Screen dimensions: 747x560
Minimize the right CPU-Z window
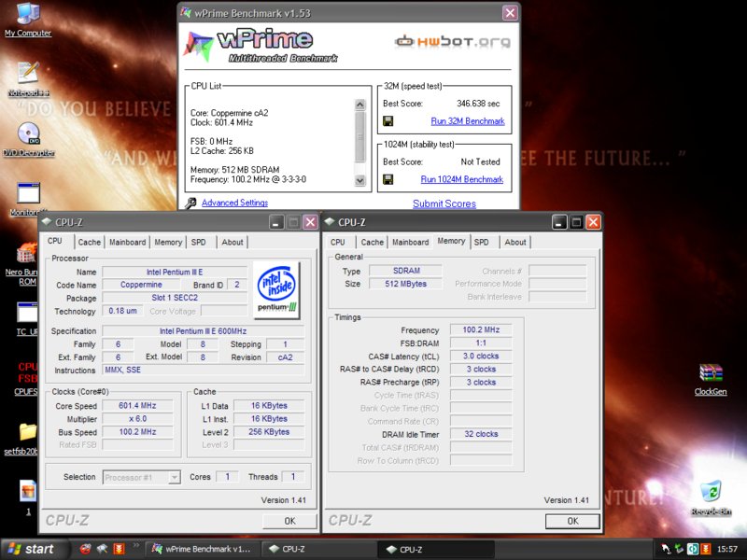[x=559, y=222]
